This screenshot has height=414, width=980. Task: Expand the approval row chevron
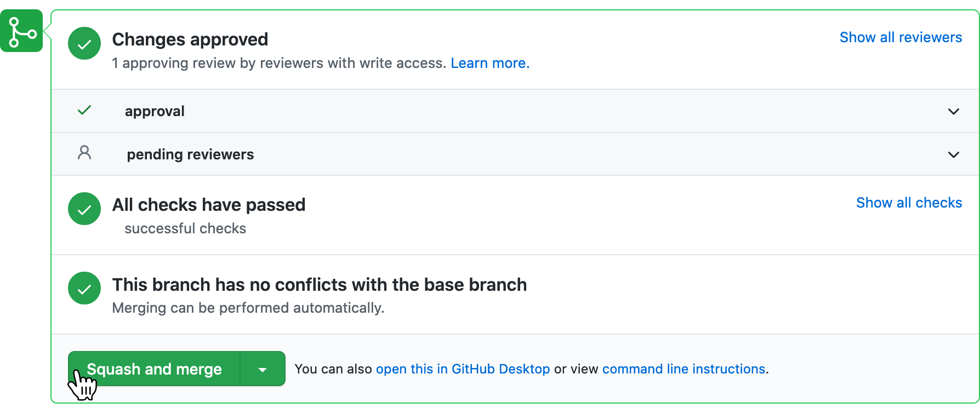(x=953, y=111)
